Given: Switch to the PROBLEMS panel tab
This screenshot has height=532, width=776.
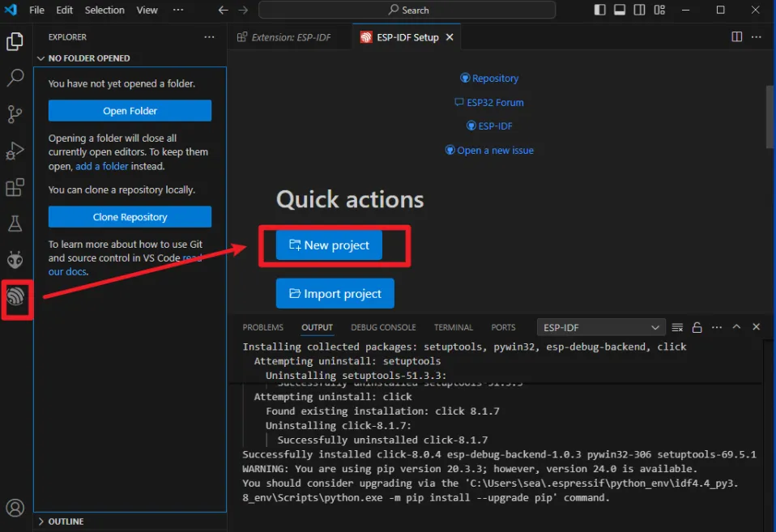Looking at the screenshot, I should [262, 328].
